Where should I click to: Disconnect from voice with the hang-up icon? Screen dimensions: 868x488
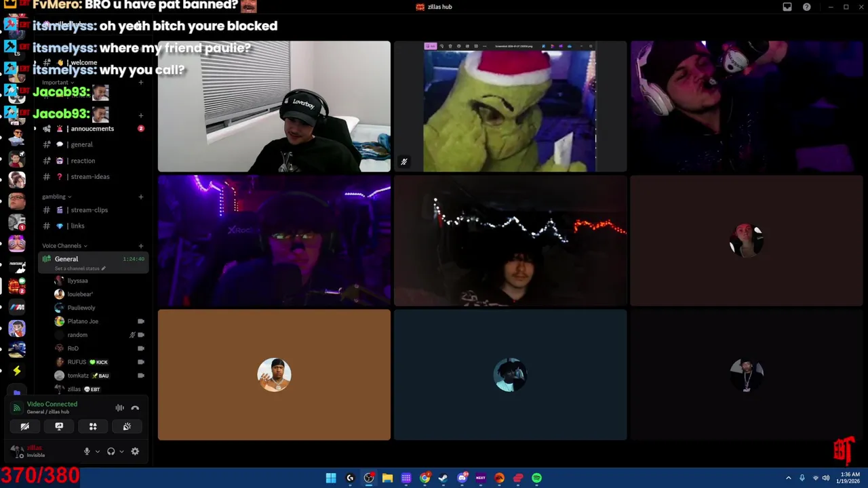tap(135, 408)
